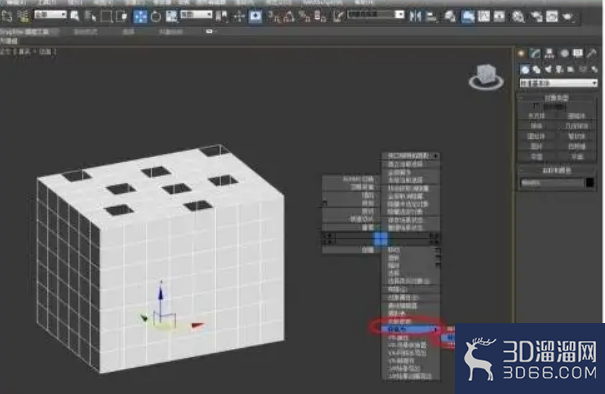Click the Align tool icon

[x=431, y=16]
